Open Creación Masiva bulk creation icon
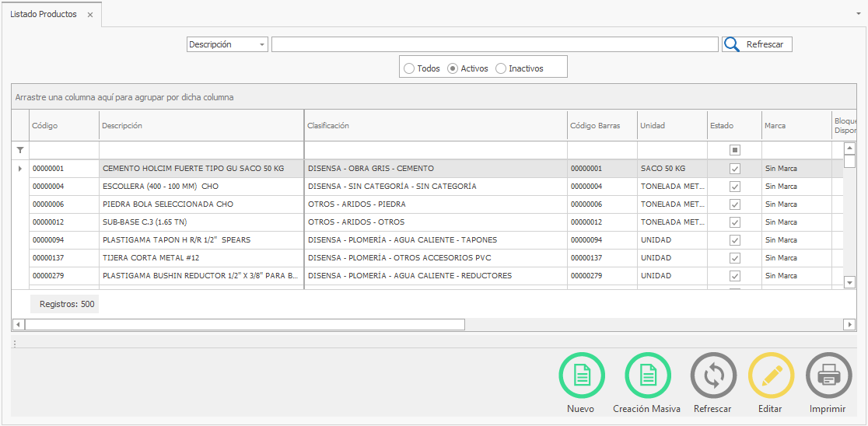Viewport: 868px width, 426px height. [x=648, y=375]
